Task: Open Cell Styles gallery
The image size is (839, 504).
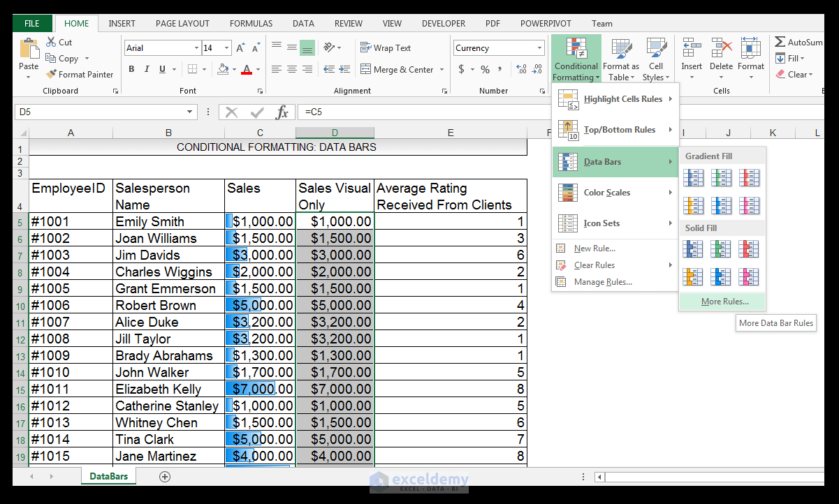Action: pyautogui.click(x=656, y=59)
